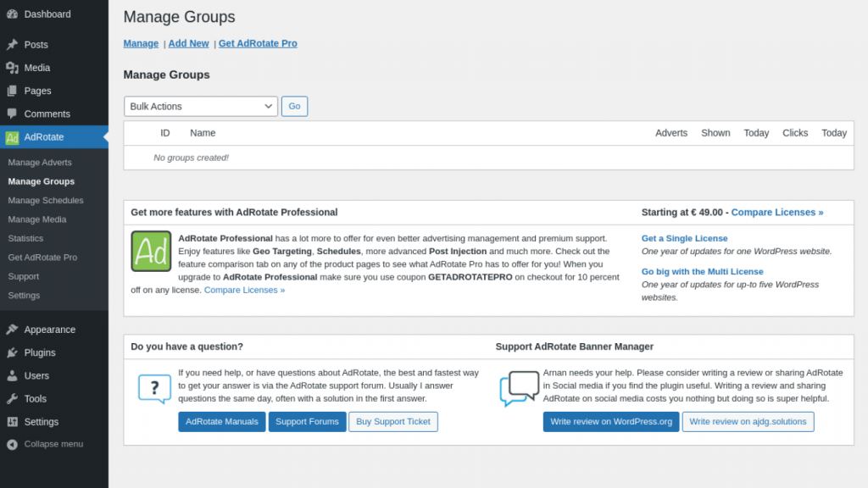Follow the Get a Single License link
Screen dimensions: 868x488
[x=684, y=239]
